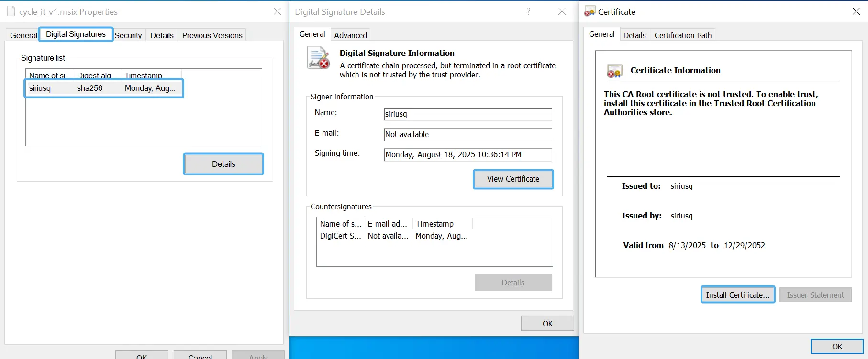The height and width of the screenshot is (359, 868).
Task: Click Name of signer header in Countersignatures
Action: [341, 224]
